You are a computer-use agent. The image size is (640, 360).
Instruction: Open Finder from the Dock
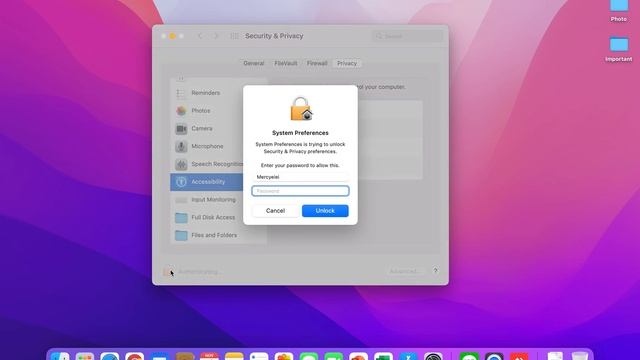click(x=60, y=356)
